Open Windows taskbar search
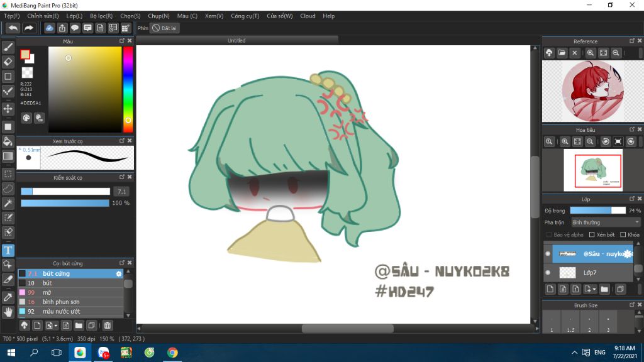The width and height of the screenshot is (644, 362). (x=34, y=353)
